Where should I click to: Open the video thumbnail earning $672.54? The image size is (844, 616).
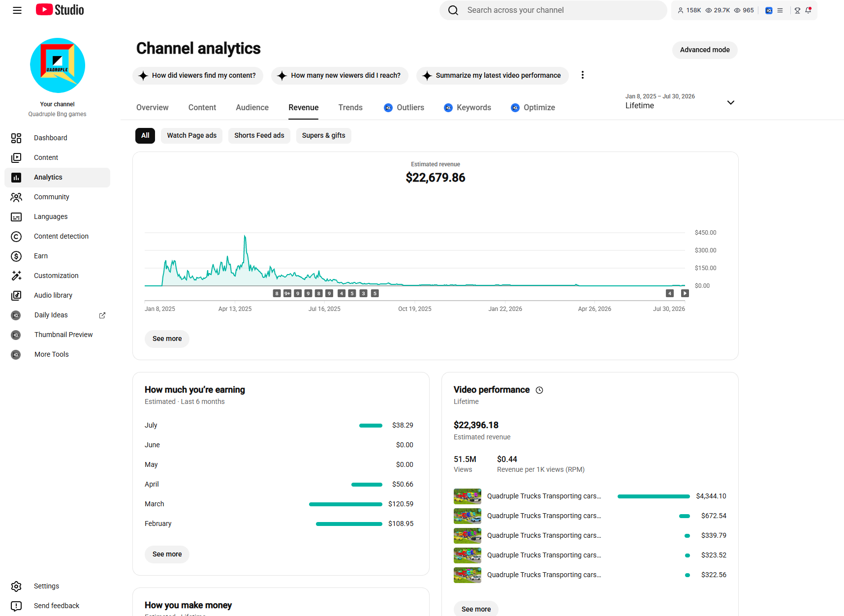468,516
